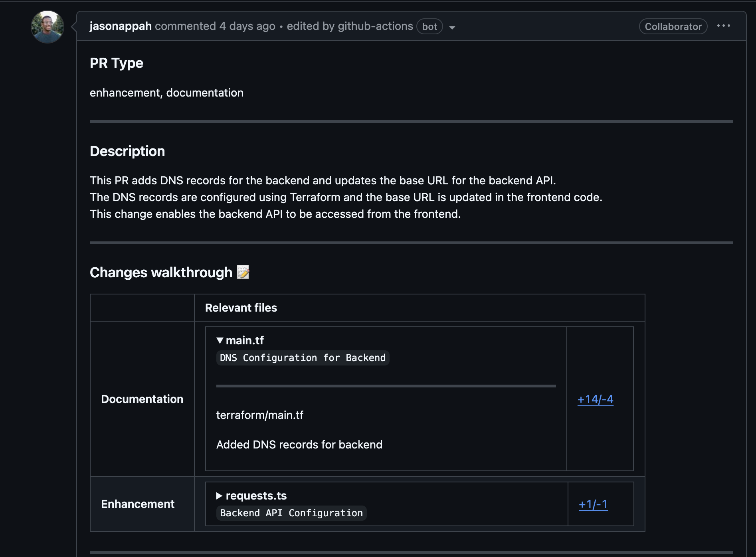Open the edit history dropdown arrow
The image size is (756, 557).
[x=452, y=28]
